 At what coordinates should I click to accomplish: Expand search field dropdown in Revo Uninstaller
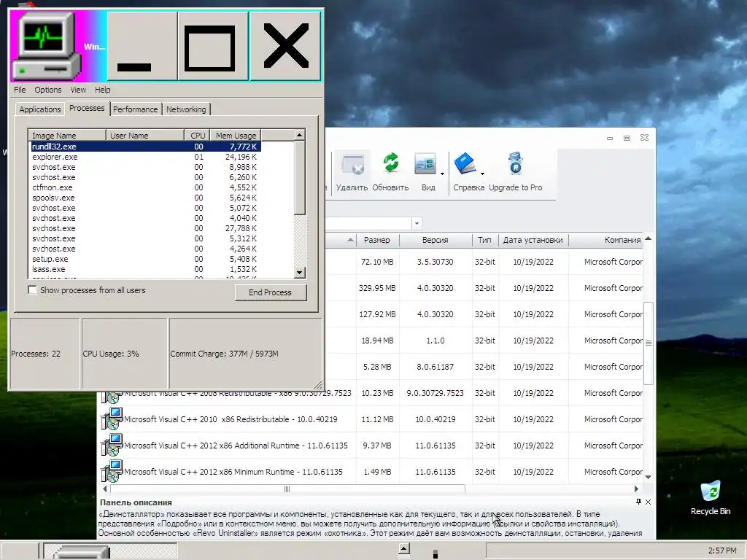[417, 223]
